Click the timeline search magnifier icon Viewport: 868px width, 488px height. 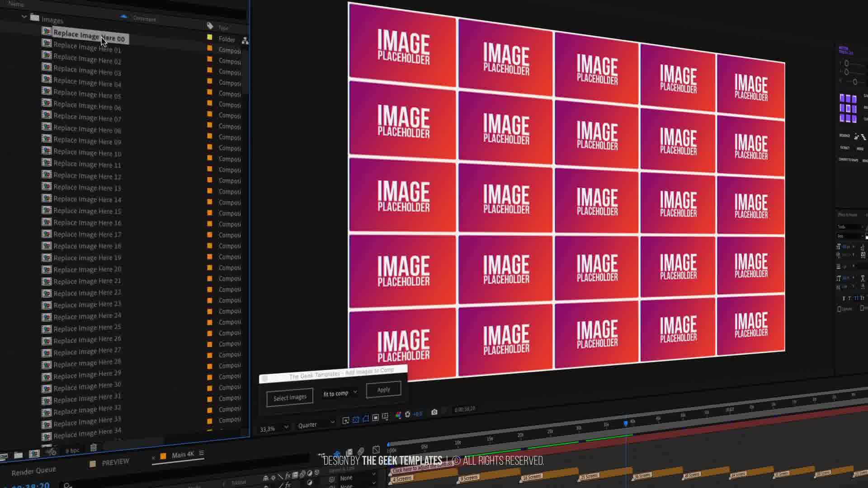tap(67, 485)
